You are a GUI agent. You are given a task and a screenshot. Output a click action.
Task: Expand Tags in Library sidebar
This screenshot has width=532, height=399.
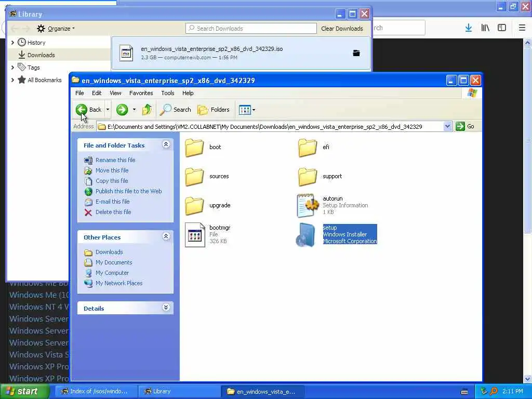(12, 68)
